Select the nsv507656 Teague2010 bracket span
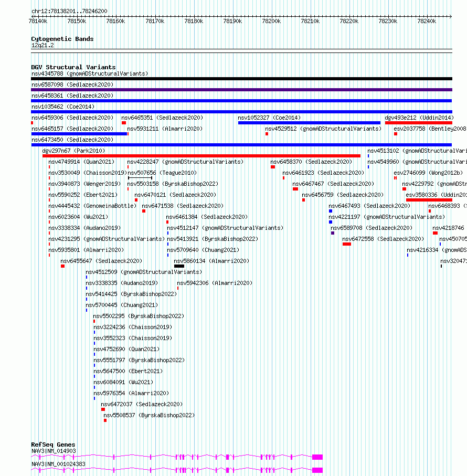 coord(140,178)
